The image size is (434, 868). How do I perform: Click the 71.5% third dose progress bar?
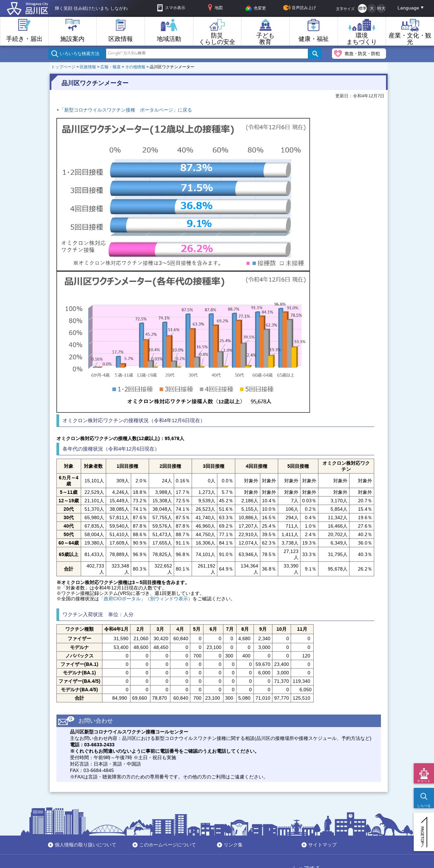(x=200, y=188)
